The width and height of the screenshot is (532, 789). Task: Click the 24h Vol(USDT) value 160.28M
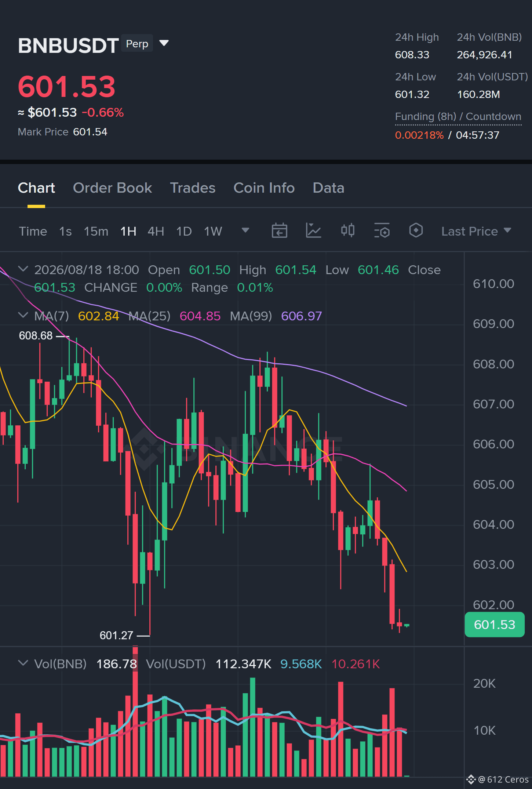tap(478, 94)
